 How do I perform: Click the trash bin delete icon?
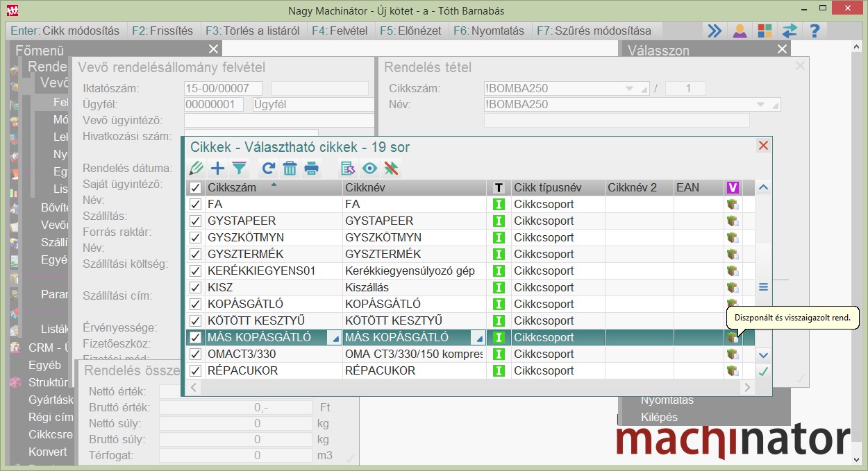tap(290, 168)
